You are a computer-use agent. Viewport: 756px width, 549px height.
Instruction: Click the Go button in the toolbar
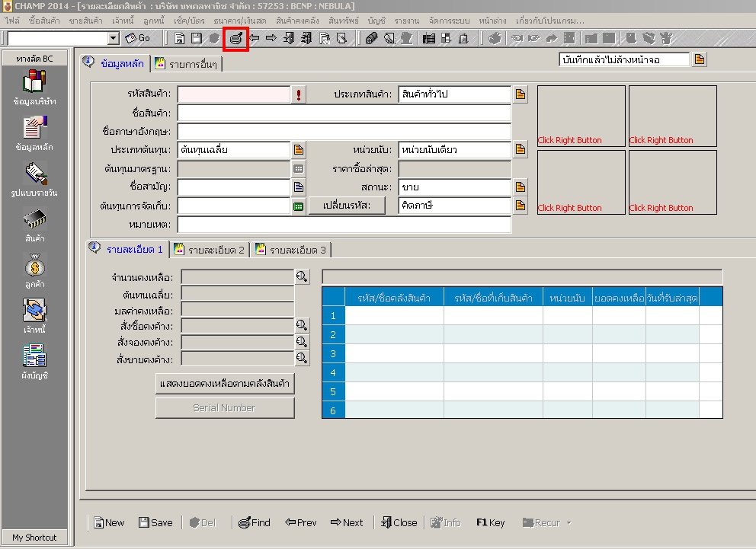(x=138, y=39)
